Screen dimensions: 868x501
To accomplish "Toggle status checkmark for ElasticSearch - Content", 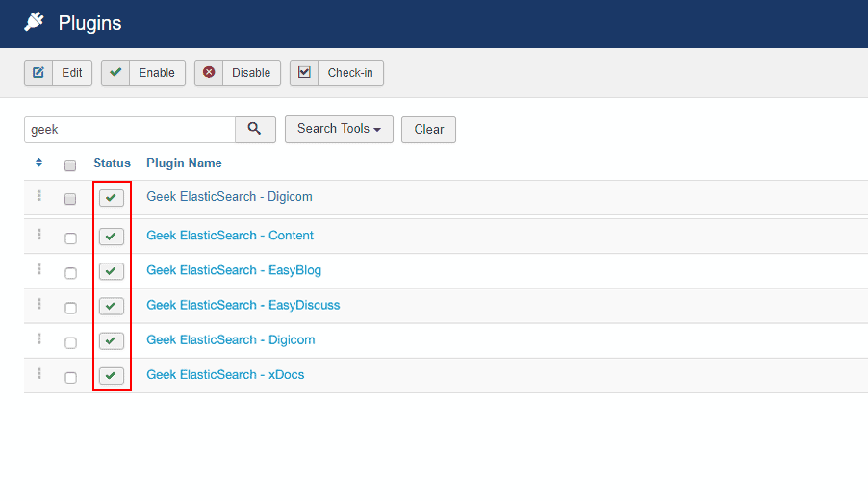I will (x=112, y=237).
